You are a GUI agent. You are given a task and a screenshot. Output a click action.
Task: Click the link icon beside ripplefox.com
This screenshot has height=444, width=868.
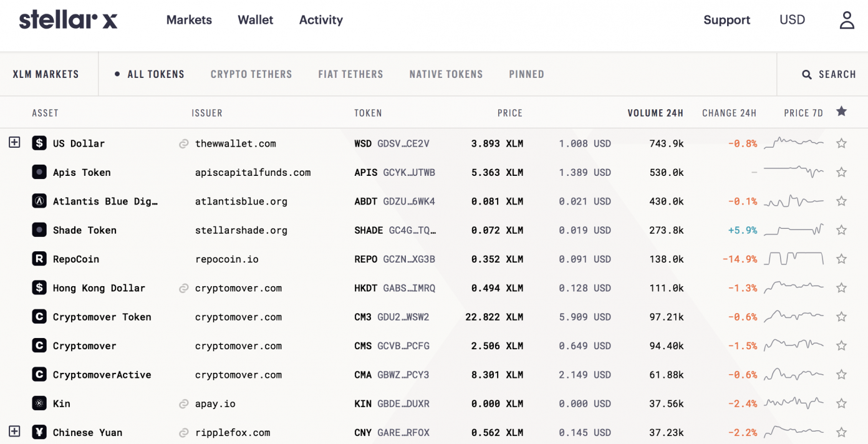tap(183, 432)
